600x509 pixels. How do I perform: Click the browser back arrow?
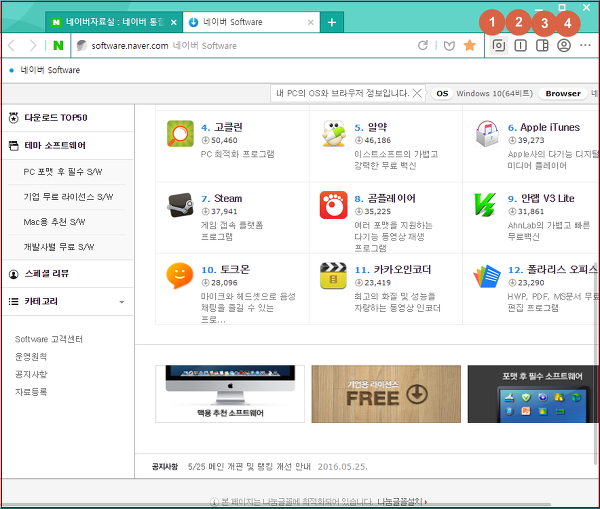coord(11,46)
